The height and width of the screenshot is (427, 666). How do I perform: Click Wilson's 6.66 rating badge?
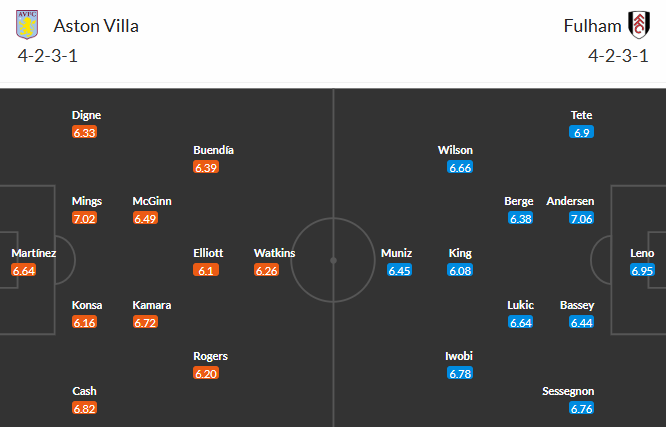click(x=460, y=167)
